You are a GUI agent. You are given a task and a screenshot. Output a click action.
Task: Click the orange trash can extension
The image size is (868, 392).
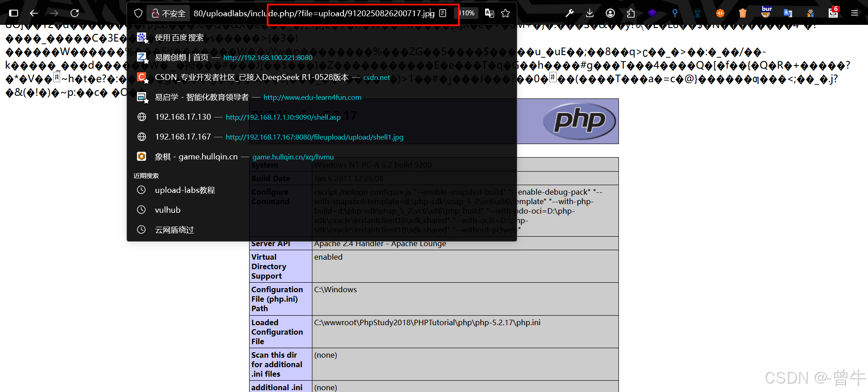coord(743,13)
